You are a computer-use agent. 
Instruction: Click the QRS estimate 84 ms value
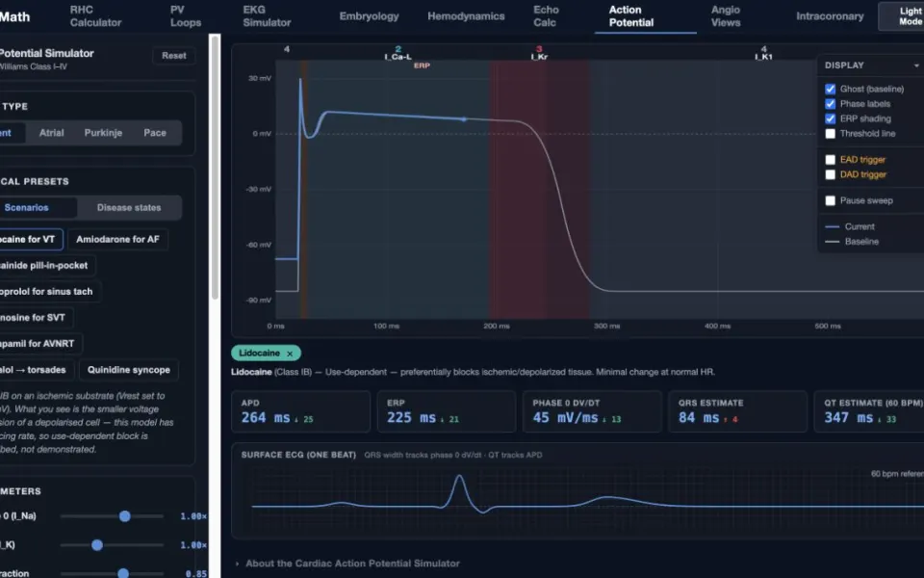pos(699,417)
